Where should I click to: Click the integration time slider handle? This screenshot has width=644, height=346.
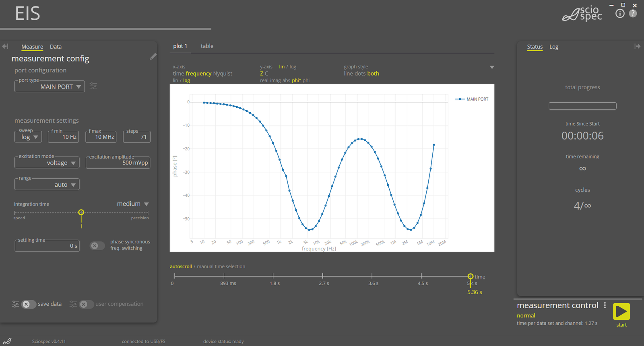point(81,212)
